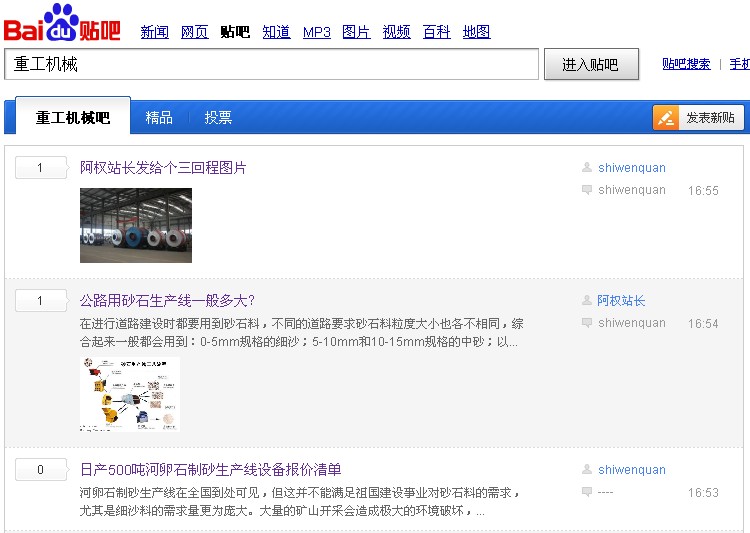Screen dimensions: 750x533
Task: Switch to the 投票 tab
Action: [218, 117]
